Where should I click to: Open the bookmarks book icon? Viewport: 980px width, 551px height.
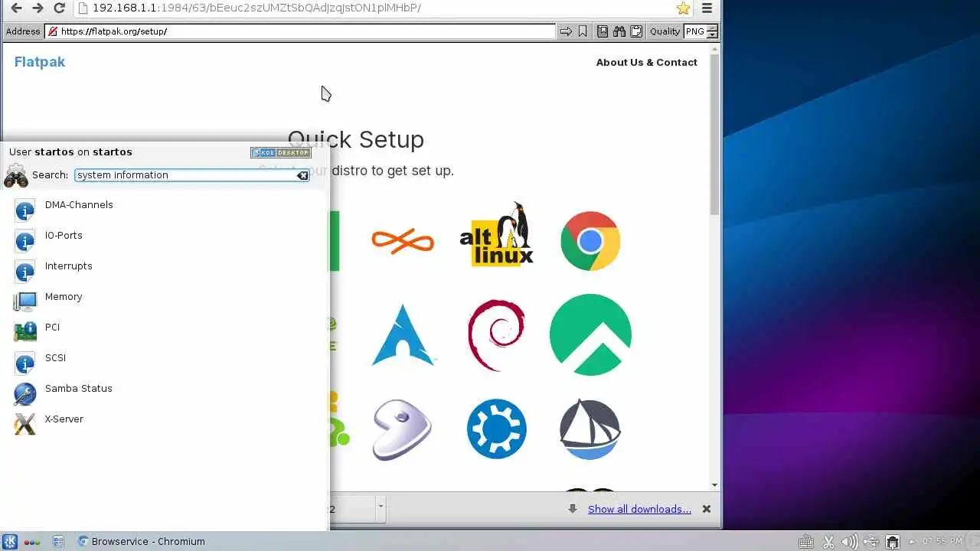[x=603, y=31]
